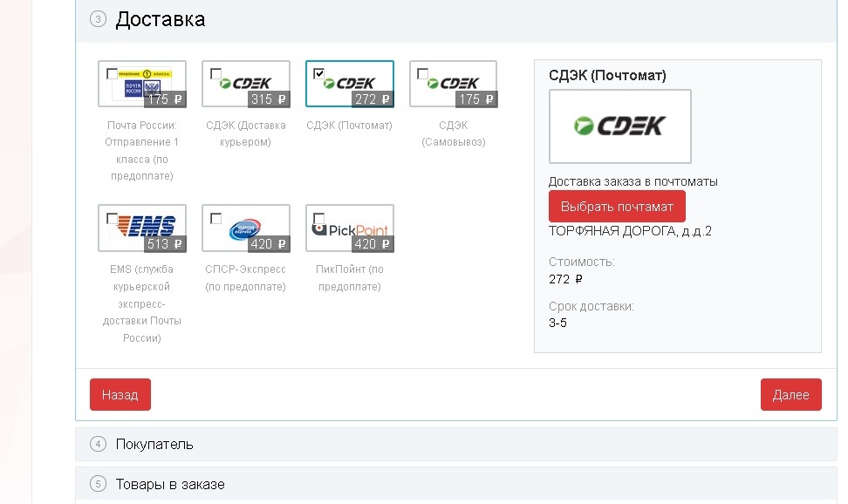Click the СДЭК Почтомат logo tile
848x504 pixels.
[x=349, y=85]
